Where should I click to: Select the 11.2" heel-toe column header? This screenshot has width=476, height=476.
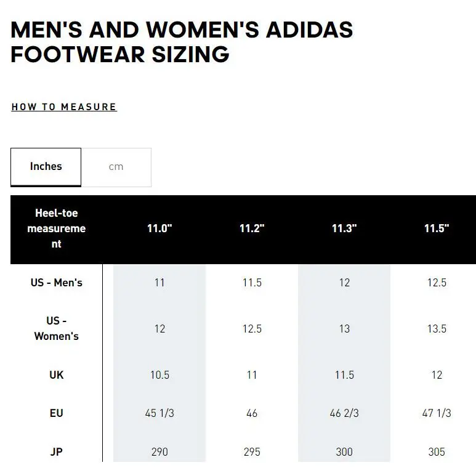point(252,228)
